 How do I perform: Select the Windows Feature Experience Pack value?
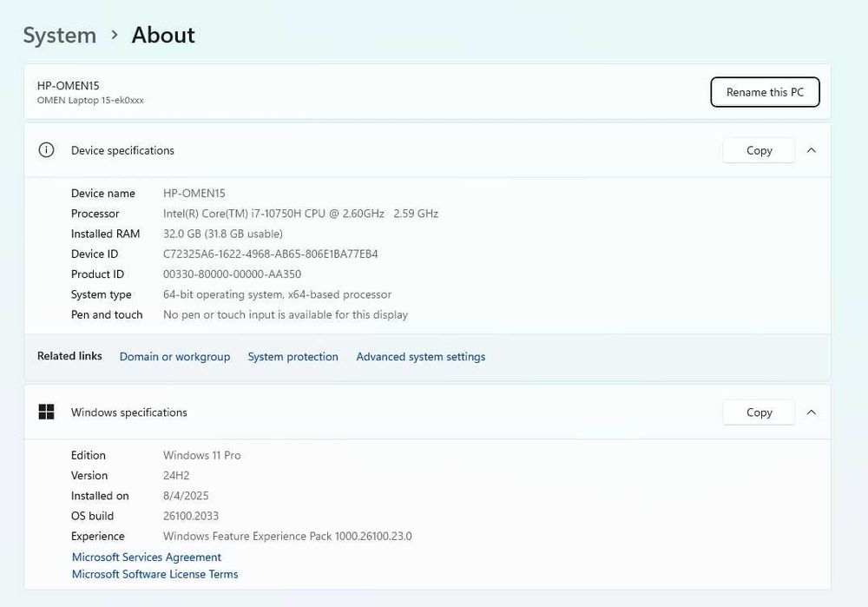pyautogui.click(x=287, y=536)
